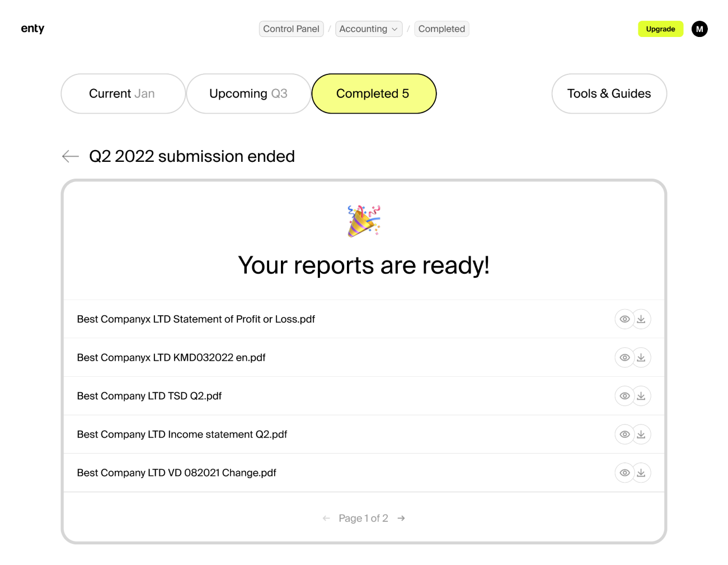Go to the previous page of reports

click(326, 519)
